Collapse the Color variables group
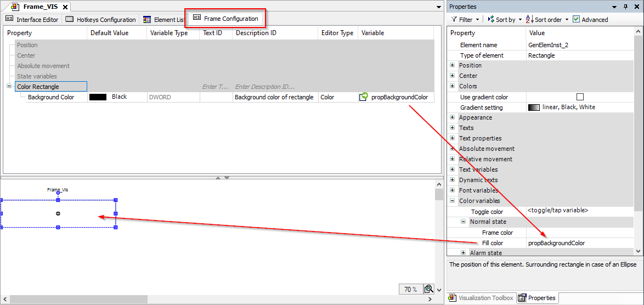 [x=453, y=201]
